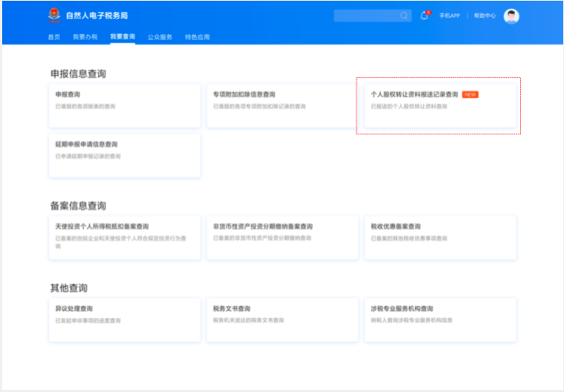The width and height of the screenshot is (564, 392).
Task: Open the 税务文书查询 card
Action: coord(282,319)
